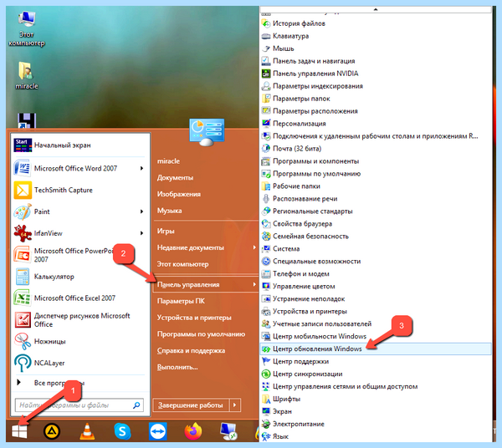Open Параметры ПК
Viewport: 502px width, 448px height.
tap(181, 301)
